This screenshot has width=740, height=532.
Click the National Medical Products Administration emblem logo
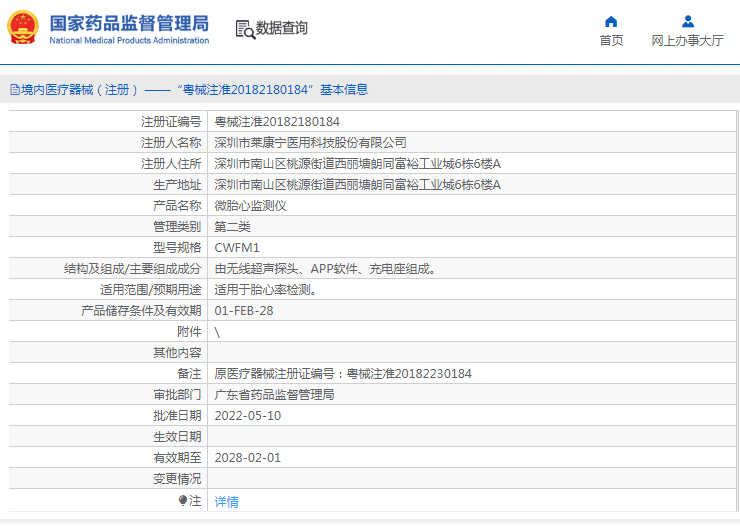point(24,29)
